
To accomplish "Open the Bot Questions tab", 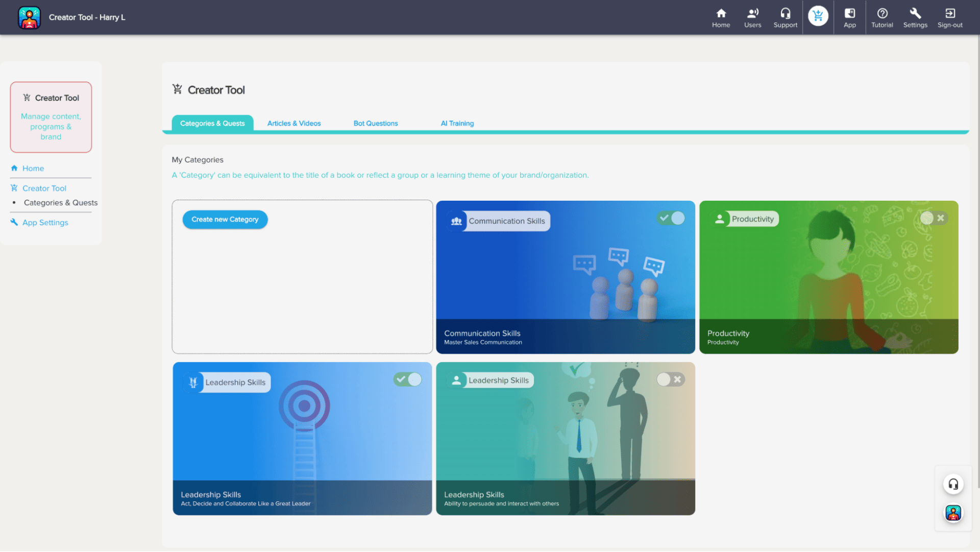I will [x=375, y=124].
